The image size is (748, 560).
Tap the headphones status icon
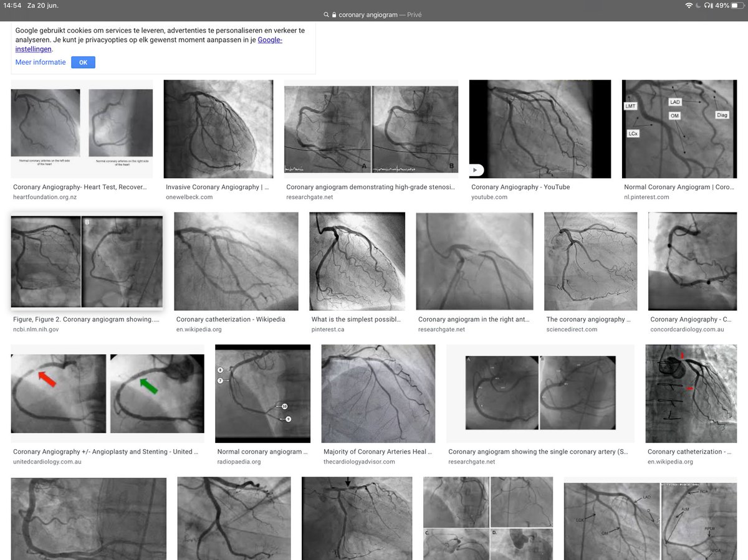tap(707, 6)
